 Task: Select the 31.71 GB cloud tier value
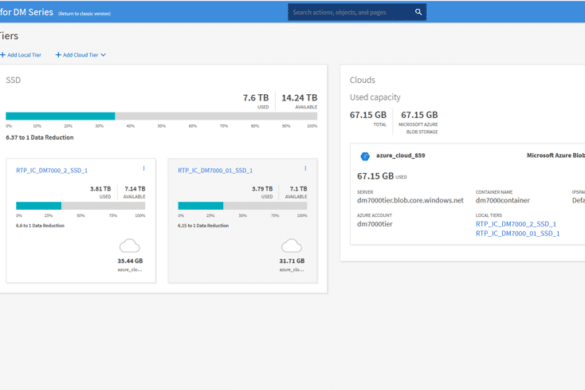[292, 261]
